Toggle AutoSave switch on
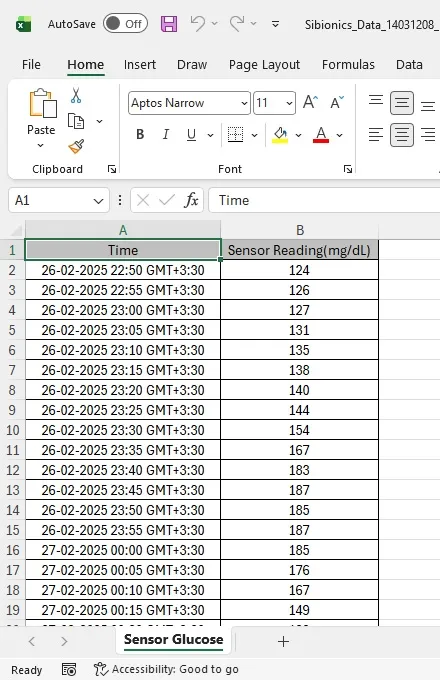This screenshot has height=680, width=440. (125, 24)
